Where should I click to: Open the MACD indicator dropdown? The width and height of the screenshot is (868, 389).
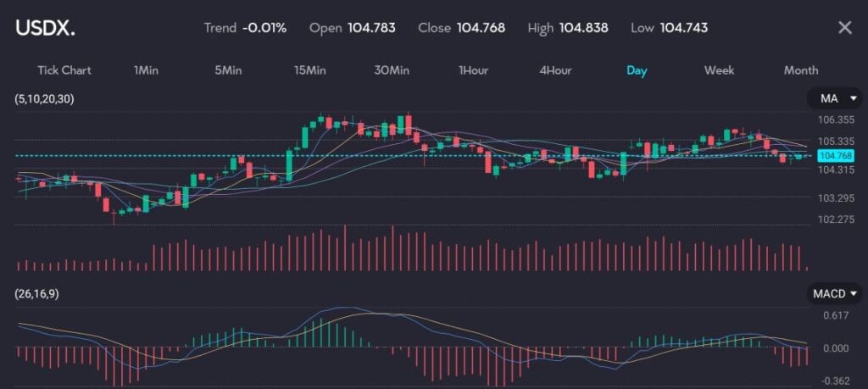coord(834,294)
